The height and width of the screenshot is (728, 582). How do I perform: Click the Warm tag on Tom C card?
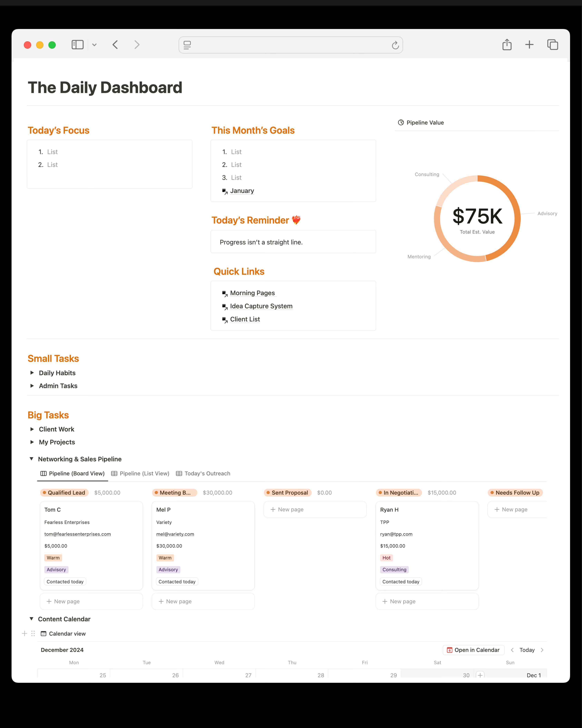(53, 558)
